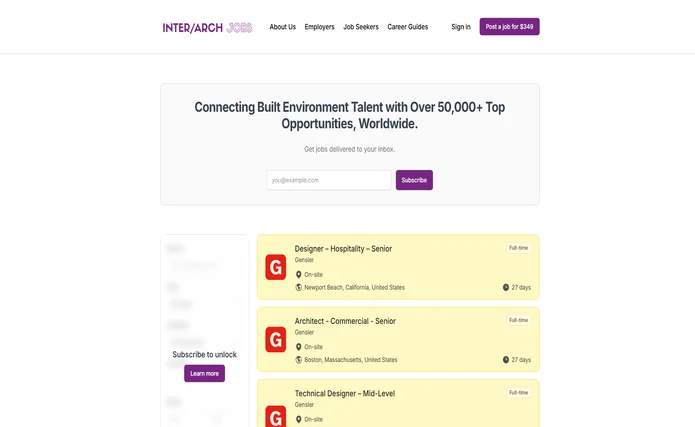The image size is (695, 427).
Task: Click clock icon on Designer Hospitality card
Action: coord(506,287)
